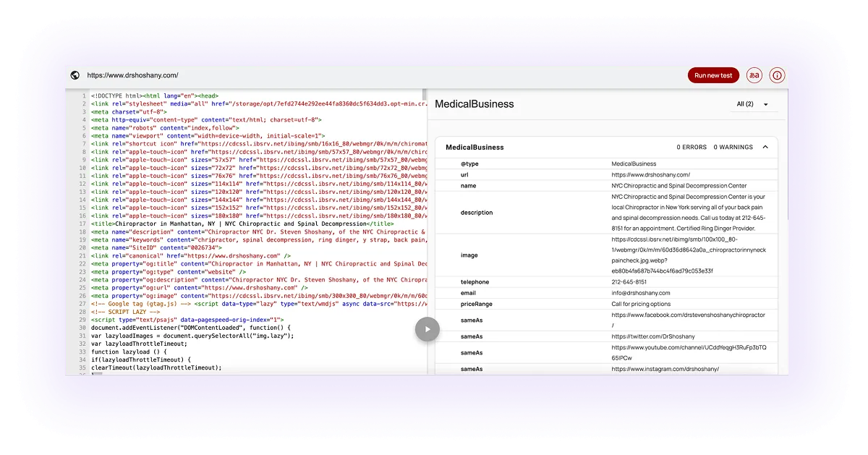Screen dimensions: 868x455
Task: Select the あa icon to change display language
Action: [x=755, y=75]
